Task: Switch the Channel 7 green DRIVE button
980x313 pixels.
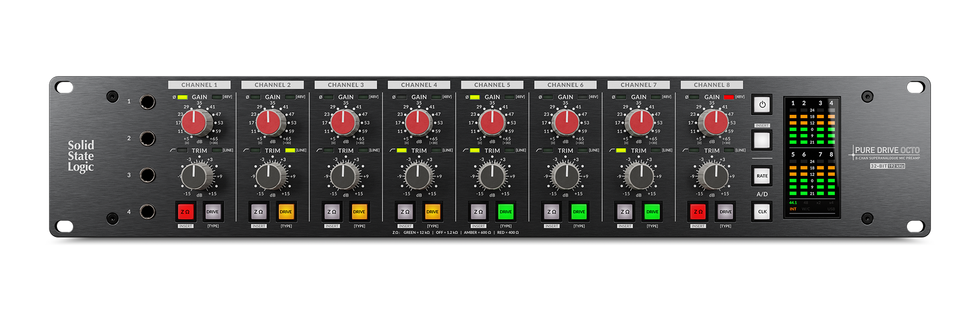Action: tap(652, 212)
